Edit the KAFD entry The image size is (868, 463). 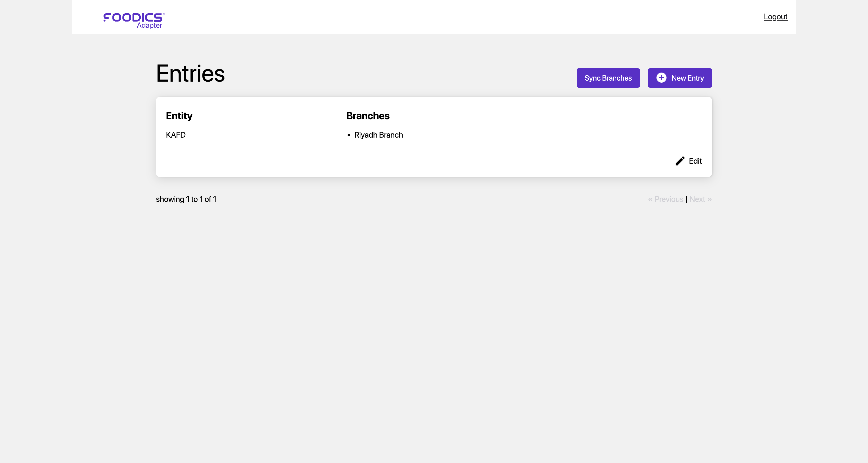[x=689, y=161]
